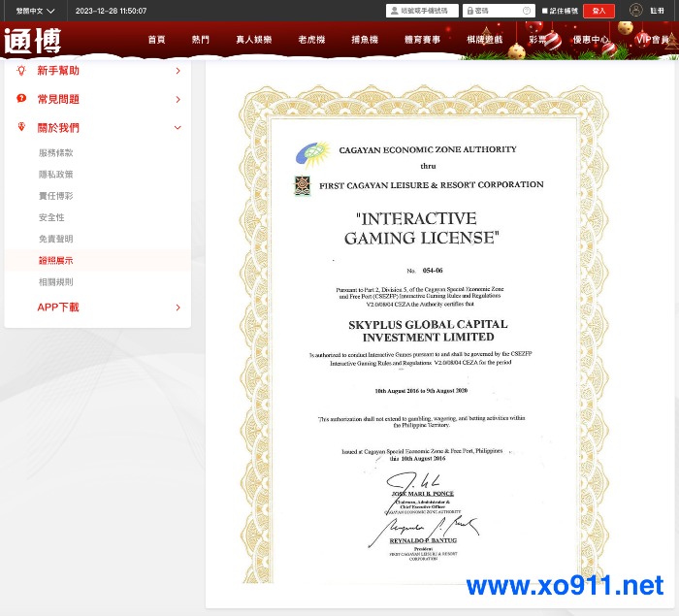Click the badge icon beside 關於我們
Viewport: 679px width, 616px height.
[x=21, y=127]
